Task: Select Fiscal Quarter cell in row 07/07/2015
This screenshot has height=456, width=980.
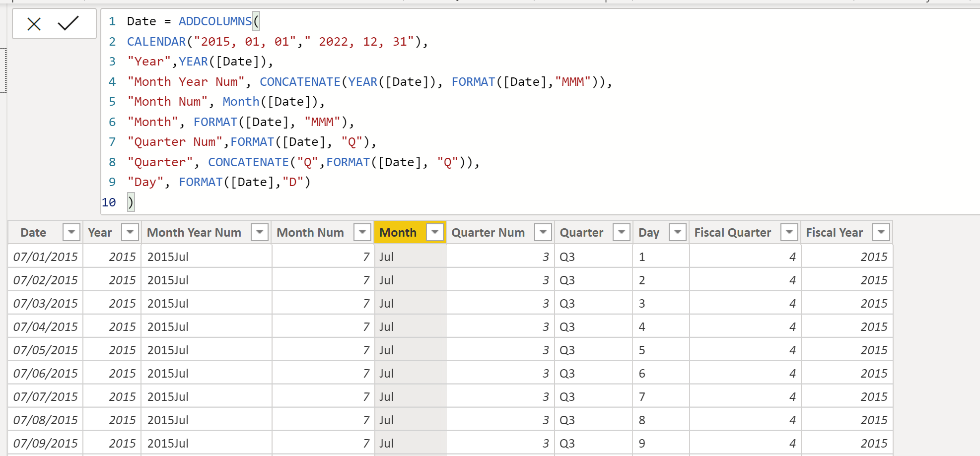Action: (745, 396)
